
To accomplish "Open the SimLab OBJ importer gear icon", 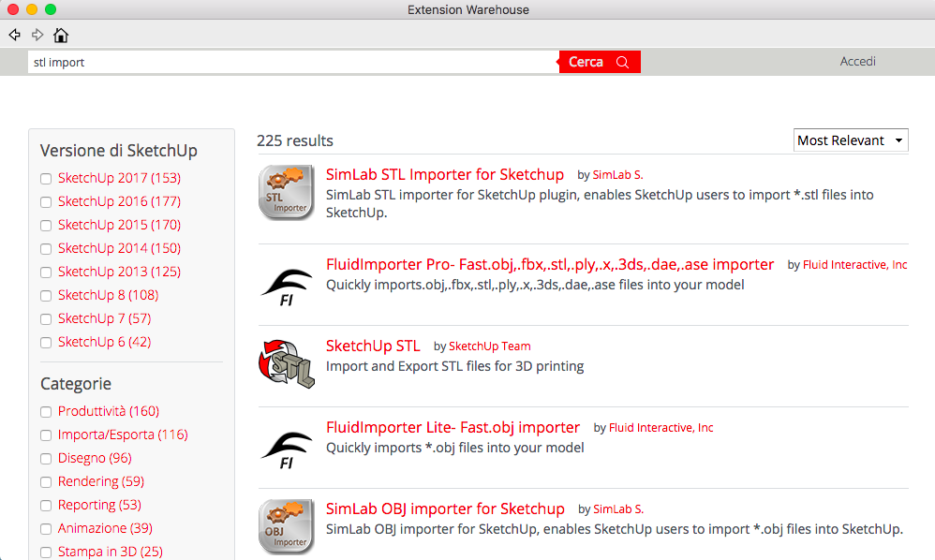I will coord(287,526).
